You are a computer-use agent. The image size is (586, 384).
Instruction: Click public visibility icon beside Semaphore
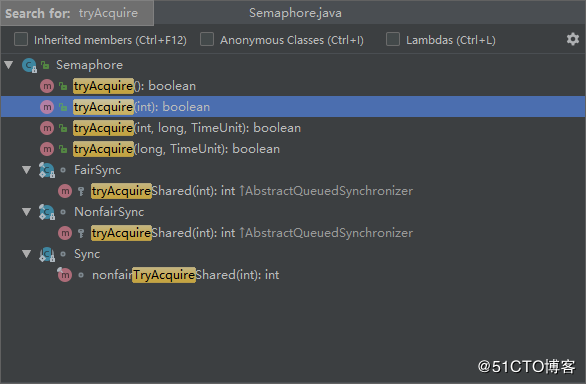coord(45,65)
